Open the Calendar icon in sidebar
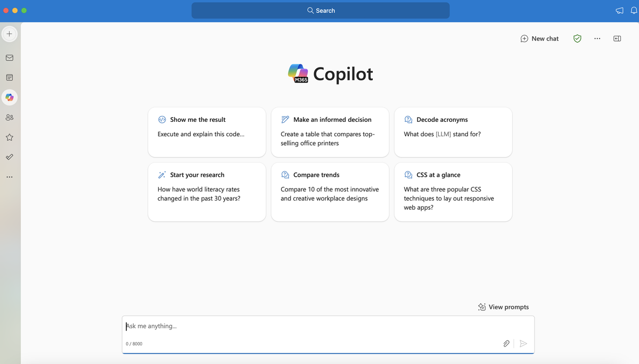 tap(10, 78)
